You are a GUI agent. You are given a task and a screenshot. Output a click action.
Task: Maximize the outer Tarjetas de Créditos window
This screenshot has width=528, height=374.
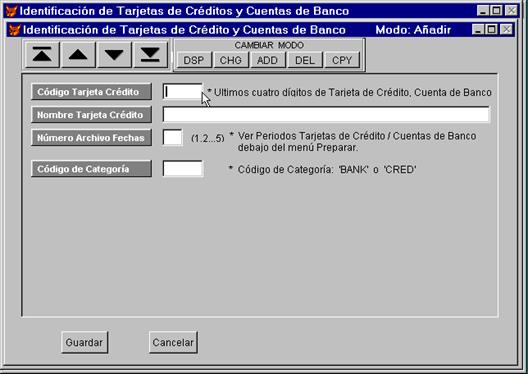[496, 11]
